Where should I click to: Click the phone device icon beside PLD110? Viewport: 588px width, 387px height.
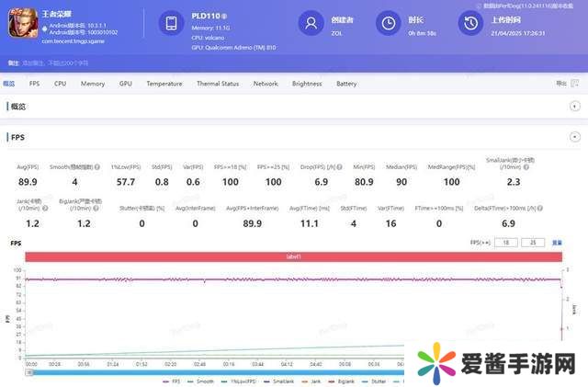[172, 23]
